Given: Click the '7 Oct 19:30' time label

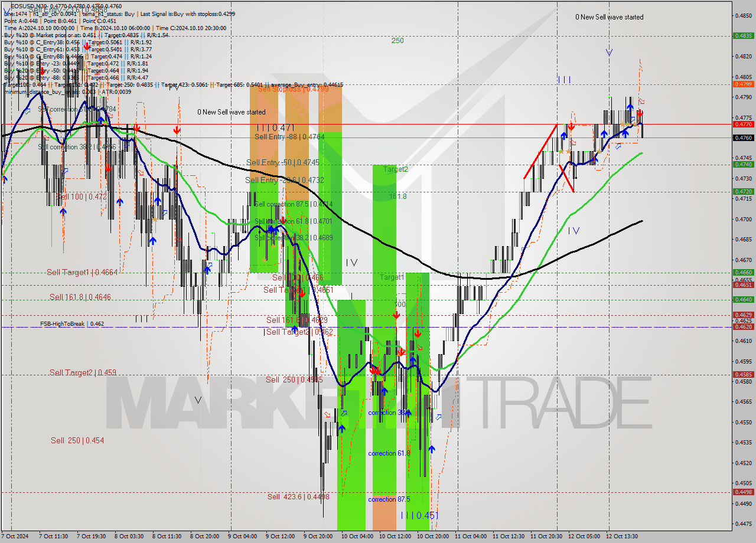Looking at the screenshot, I should (92, 537).
